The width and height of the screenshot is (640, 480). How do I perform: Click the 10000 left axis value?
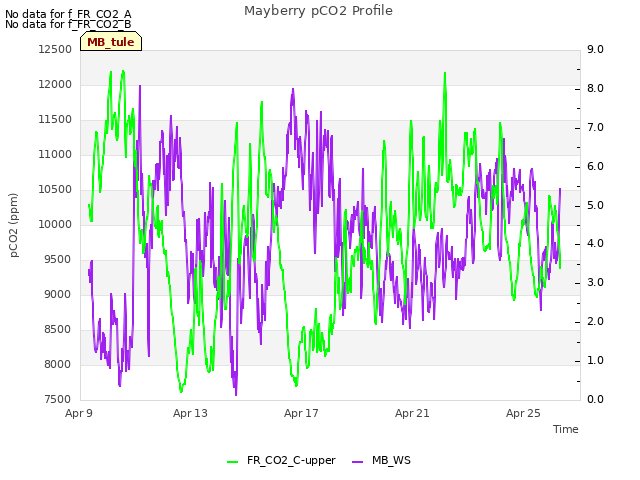point(55,224)
